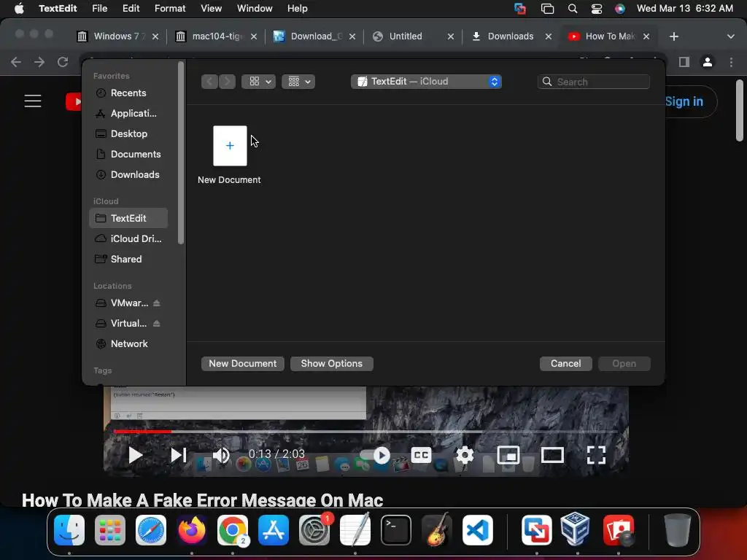Screen dimensions: 747x560
Task: Select Downloads in Favorites sidebar
Action: coord(128,175)
